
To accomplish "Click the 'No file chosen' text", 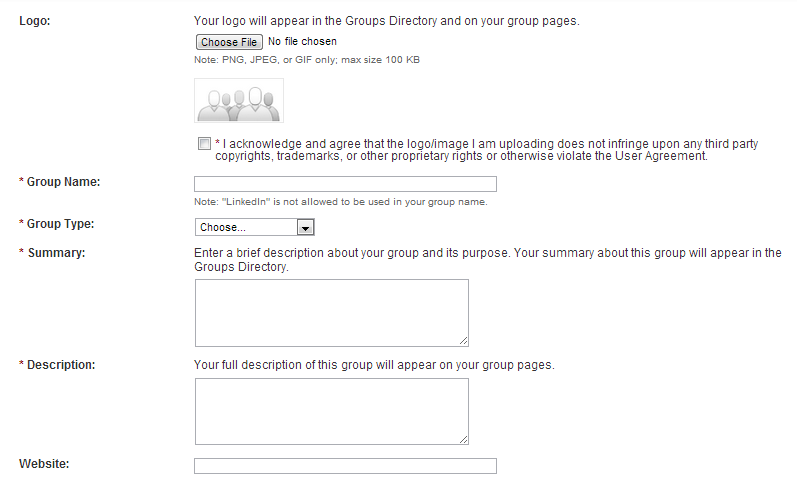I will [302, 42].
